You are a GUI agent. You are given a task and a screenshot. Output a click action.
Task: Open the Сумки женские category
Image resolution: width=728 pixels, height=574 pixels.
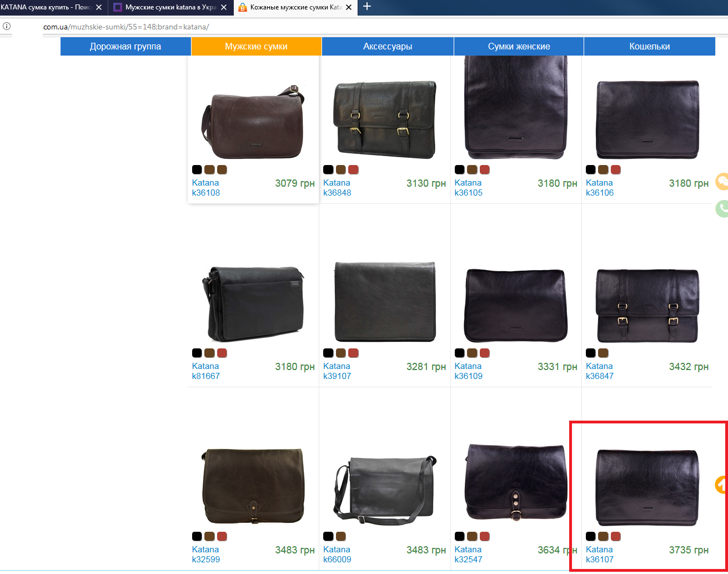point(519,47)
